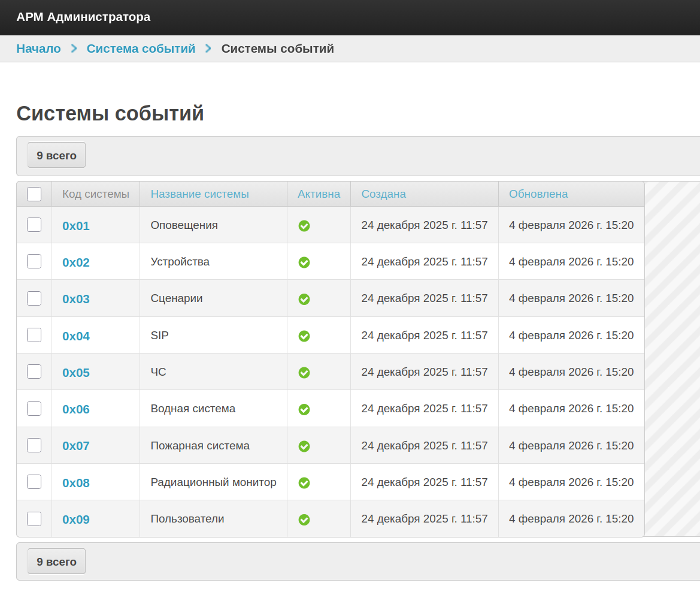
Task: Click the Код системы column header
Action: (x=96, y=194)
